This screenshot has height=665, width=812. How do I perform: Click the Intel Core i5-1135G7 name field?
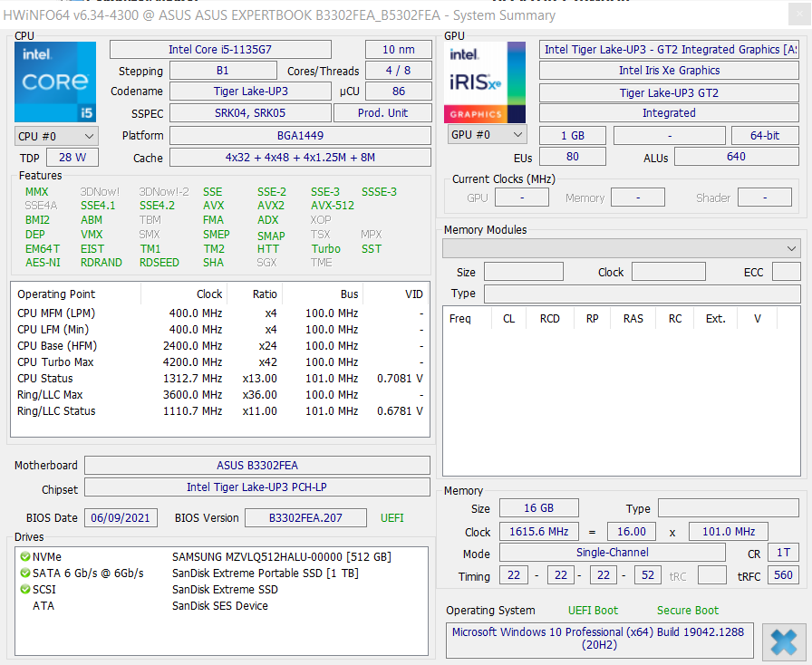235,50
